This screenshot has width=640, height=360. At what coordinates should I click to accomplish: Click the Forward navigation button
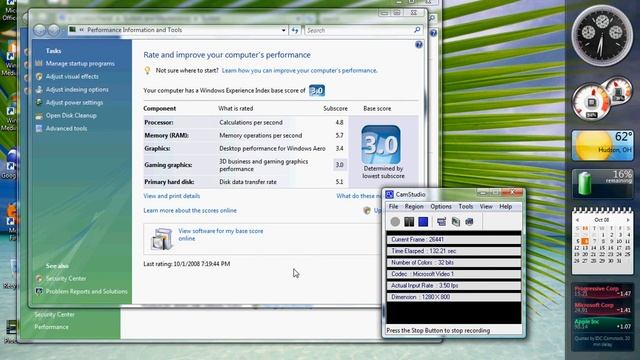point(54,30)
